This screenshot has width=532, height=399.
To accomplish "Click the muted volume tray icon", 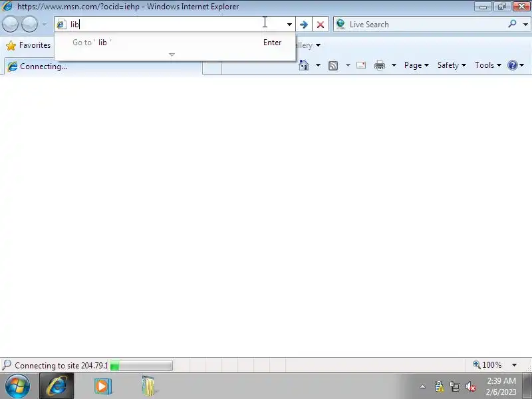I will 471,386.
